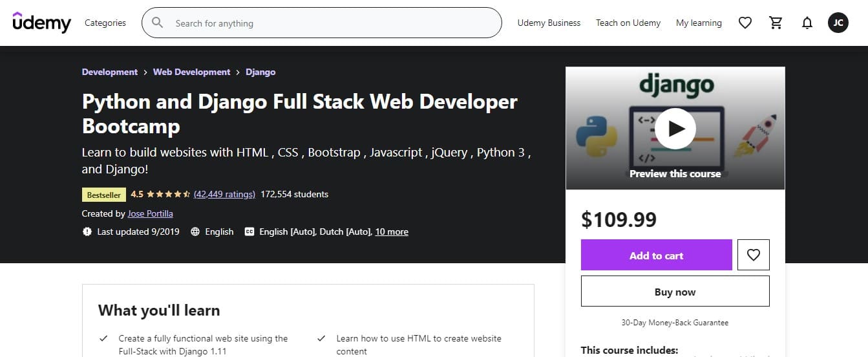Viewport: 868px width, 357px height.
Task: Open Teach on Udemy
Action: [628, 23]
